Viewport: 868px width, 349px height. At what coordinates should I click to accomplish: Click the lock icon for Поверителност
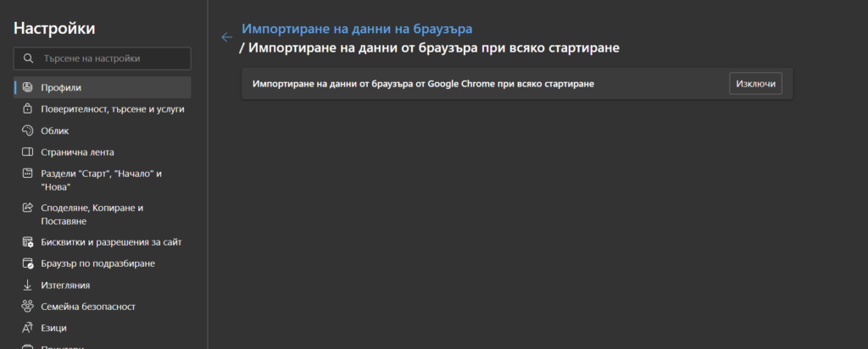point(28,109)
